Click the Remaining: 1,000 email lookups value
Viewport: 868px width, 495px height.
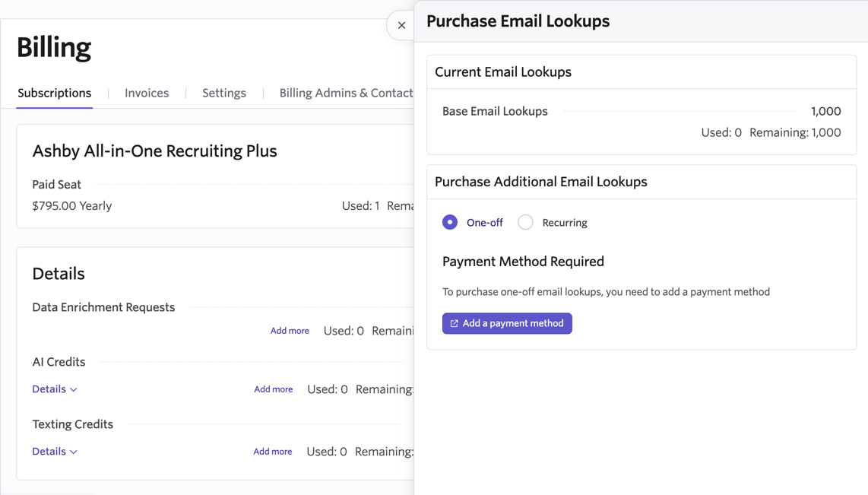795,133
